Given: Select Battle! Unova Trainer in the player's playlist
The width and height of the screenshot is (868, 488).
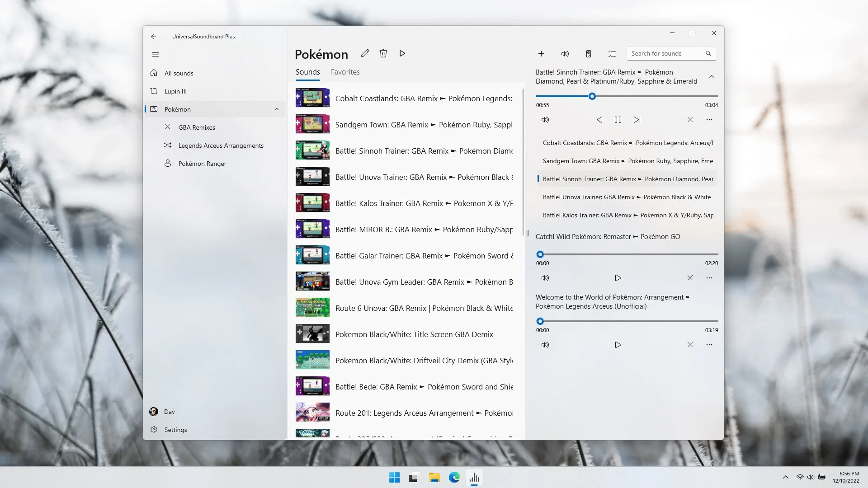Looking at the screenshot, I should click(x=627, y=197).
